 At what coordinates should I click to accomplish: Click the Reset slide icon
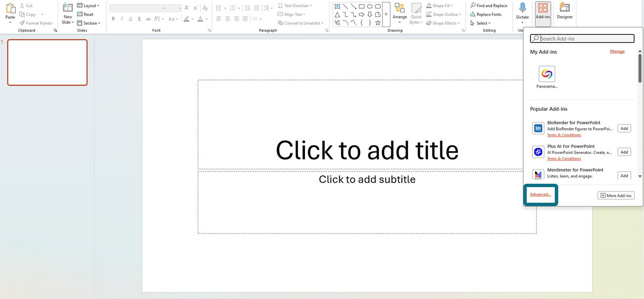point(80,14)
